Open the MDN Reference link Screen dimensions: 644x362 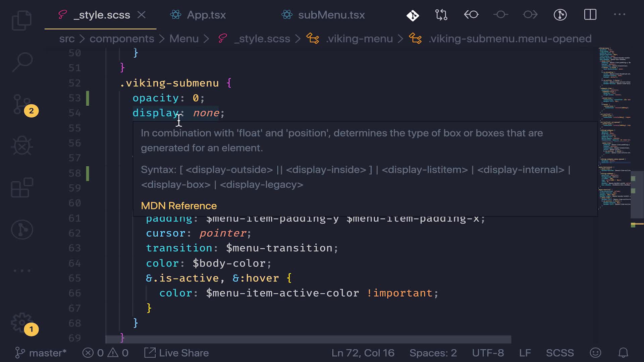(178, 206)
